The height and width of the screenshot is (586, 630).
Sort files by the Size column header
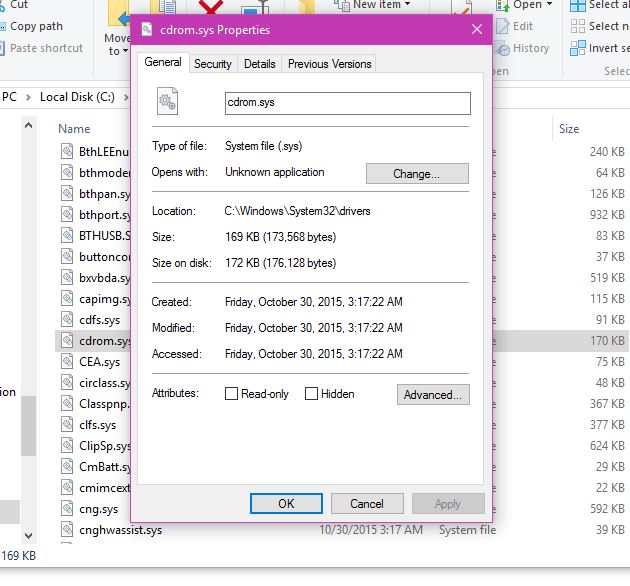[x=569, y=129]
